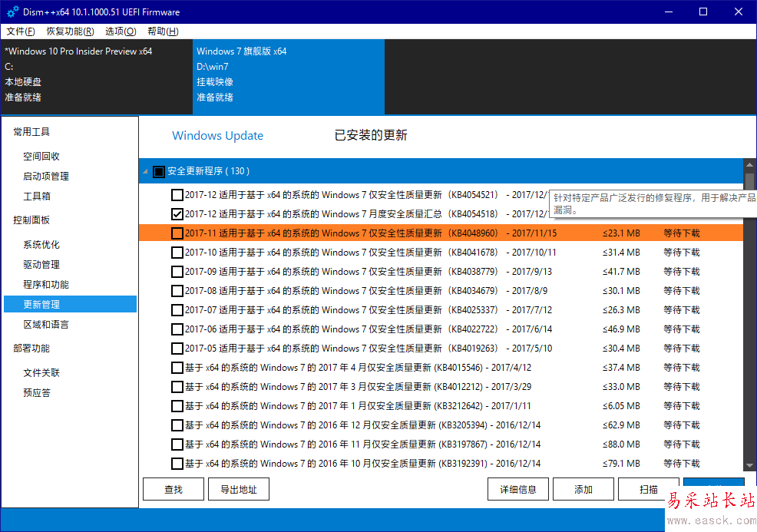757x532 pixels.
Task: Click the ≤88.0 MB size value
Action: coord(621,444)
